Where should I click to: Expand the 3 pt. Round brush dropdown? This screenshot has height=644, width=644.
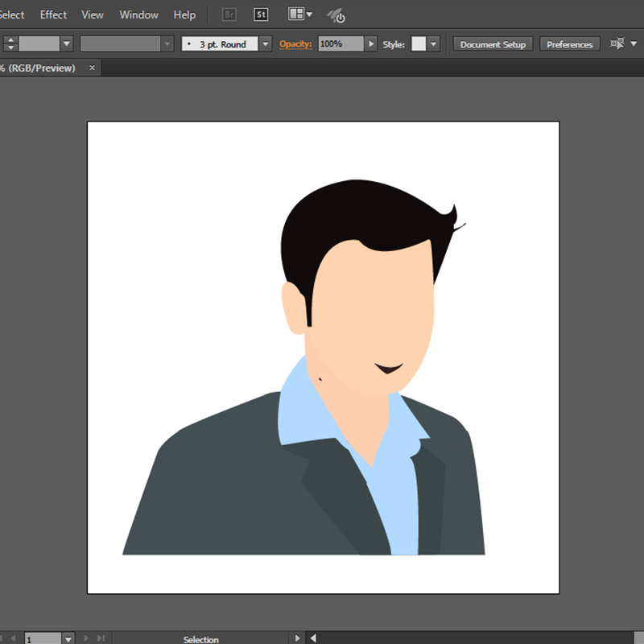tap(266, 44)
